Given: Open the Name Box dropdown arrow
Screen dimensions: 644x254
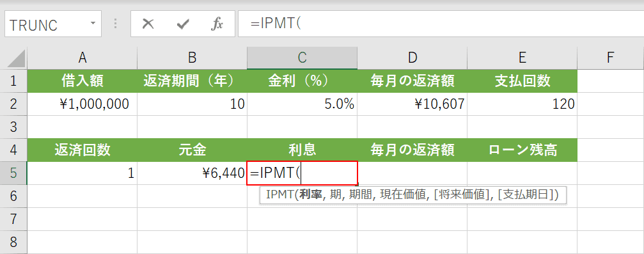Looking at the screenshot, I should pyautogui.click(x=93, y=24).
